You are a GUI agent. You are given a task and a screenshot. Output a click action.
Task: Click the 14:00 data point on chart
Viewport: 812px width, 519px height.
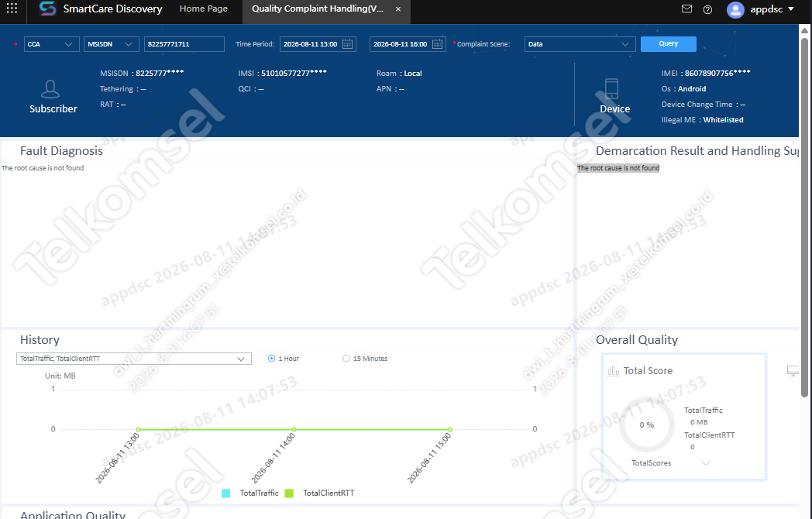click(294, 429)
